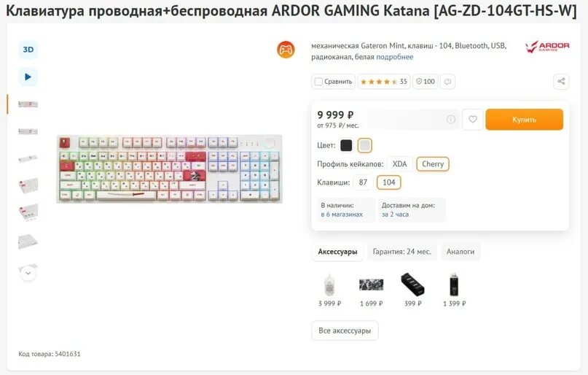Click the orange gamepad badge icon
The height and width of the screenshot is (375, 588).
point(286,50)
